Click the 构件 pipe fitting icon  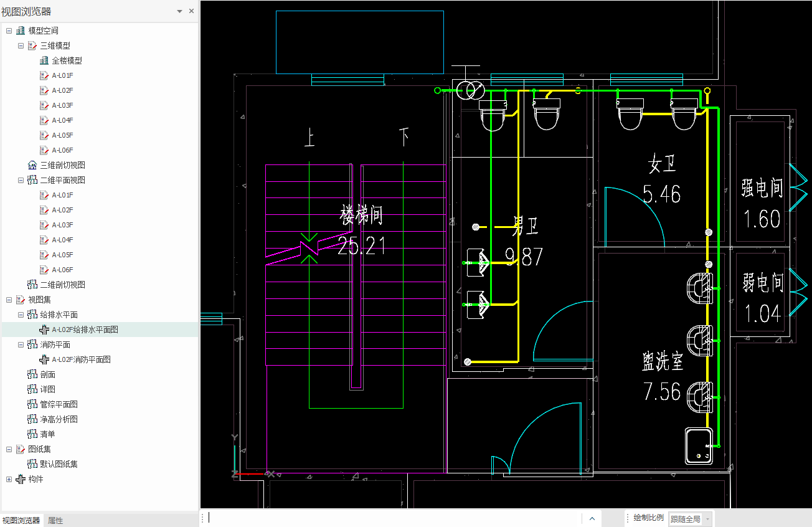coord(21,479)
